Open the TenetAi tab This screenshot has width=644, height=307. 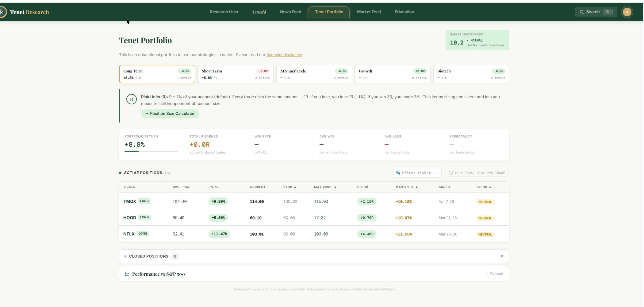(259, 12)
